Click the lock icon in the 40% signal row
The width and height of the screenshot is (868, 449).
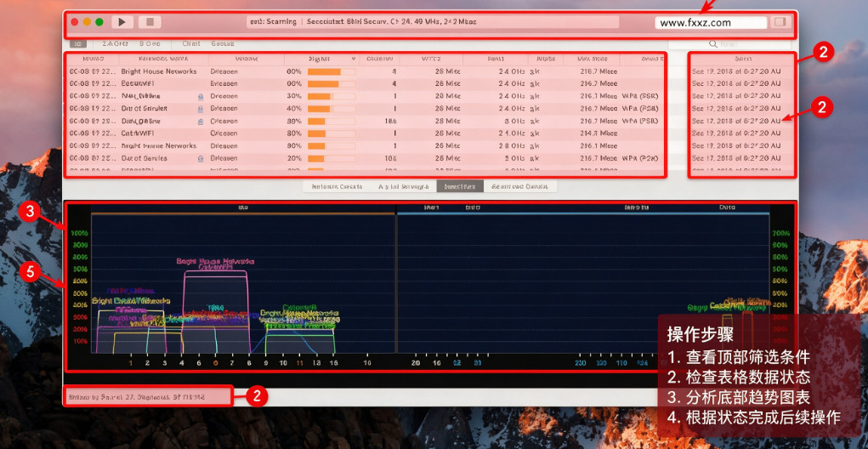(200, 109)
